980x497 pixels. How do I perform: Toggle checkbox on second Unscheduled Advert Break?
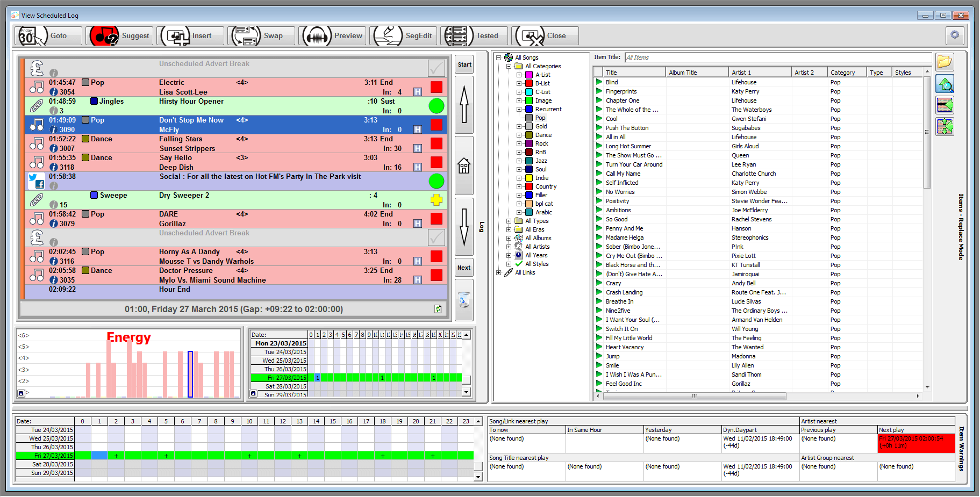point(436,237)
